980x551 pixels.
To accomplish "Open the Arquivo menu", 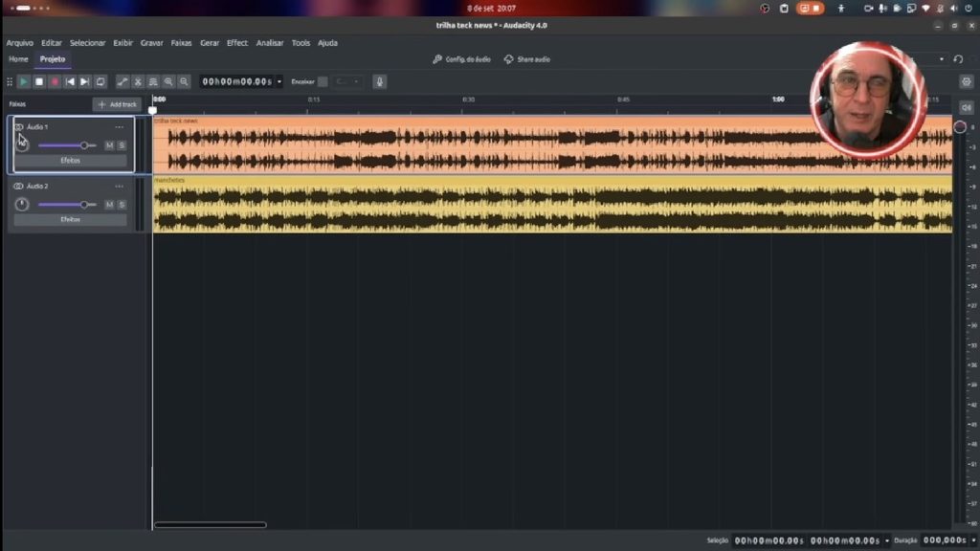I will (x=20, y=43).
